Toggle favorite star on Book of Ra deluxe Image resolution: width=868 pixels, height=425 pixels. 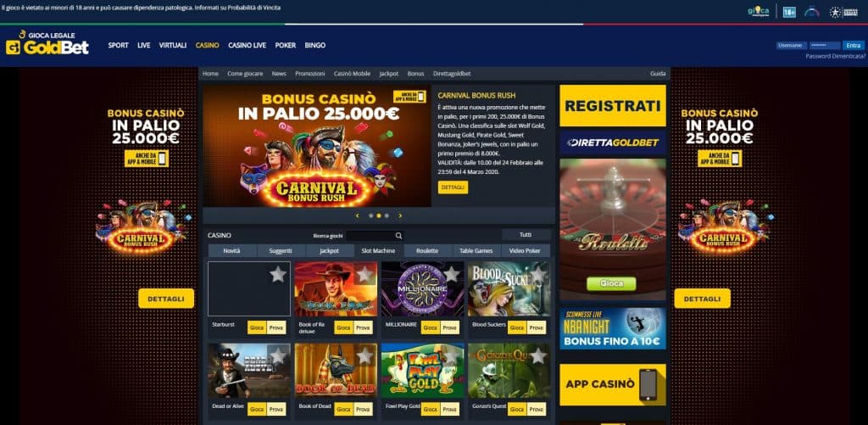click(364, 274)
